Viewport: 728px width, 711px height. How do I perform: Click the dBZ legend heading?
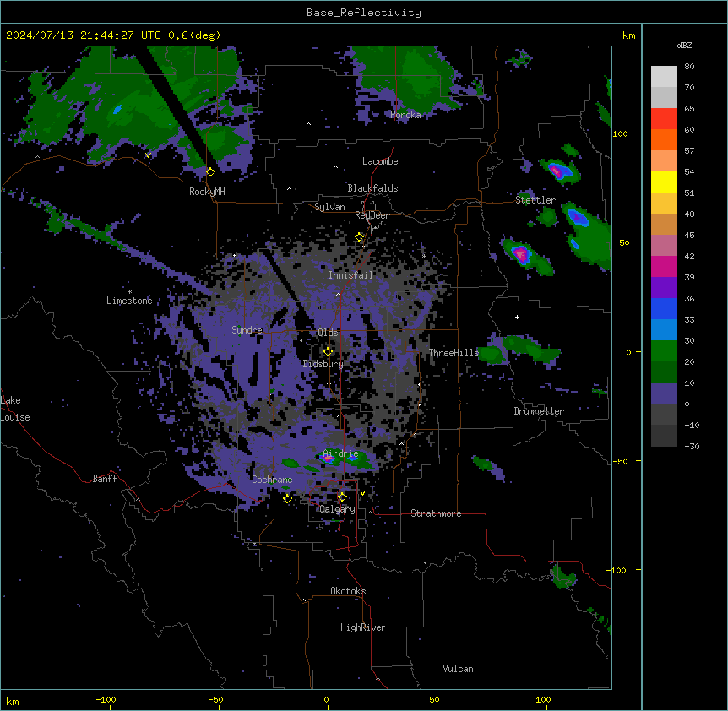[684, 46]
